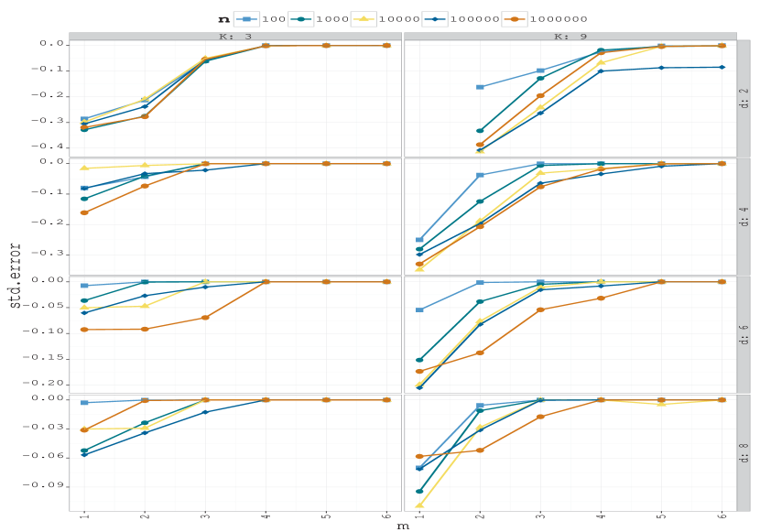Click the "-0.10" y-axis tick label
The image size is (760, 532).
coord(44,331)
